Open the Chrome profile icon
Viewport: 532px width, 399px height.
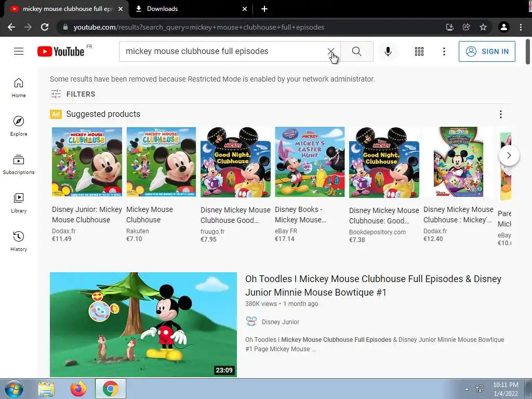pyautogui.click(x=504, y=27)
